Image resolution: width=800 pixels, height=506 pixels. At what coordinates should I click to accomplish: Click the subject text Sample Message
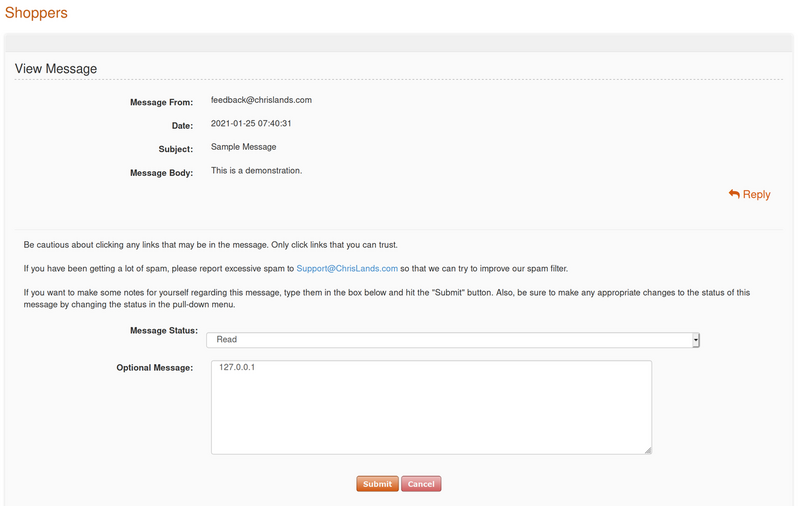click(x=243, y=147)
